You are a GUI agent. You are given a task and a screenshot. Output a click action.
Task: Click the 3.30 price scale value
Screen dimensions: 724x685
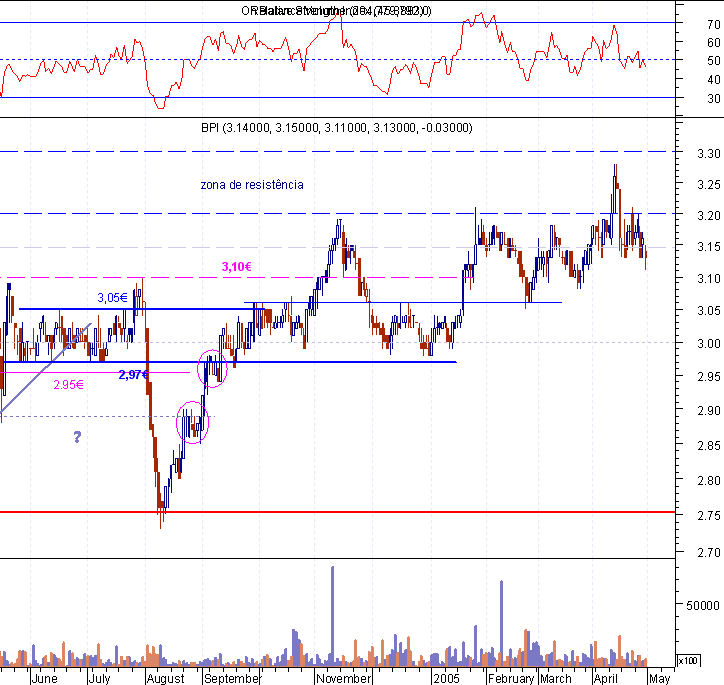click(x=709, y=154)
